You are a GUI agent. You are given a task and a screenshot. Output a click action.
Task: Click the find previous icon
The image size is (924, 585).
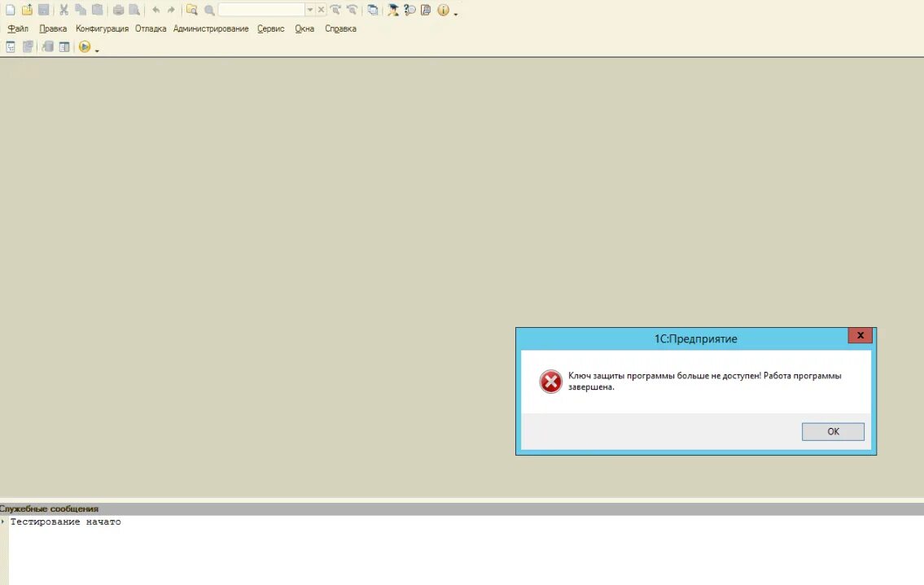tap(352, 10)
